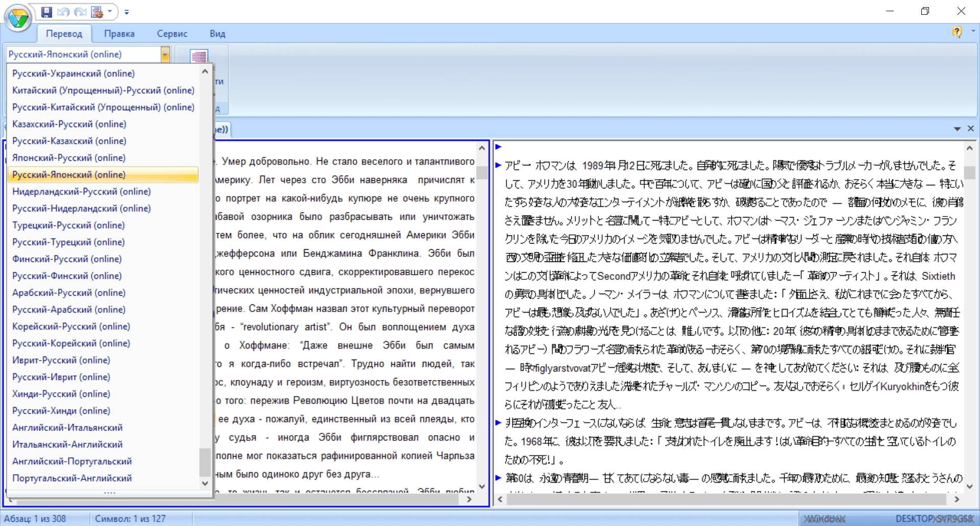Screen dimensions: 980x526
Task: Click the translate document icon with gear
Action: (97, 12)
